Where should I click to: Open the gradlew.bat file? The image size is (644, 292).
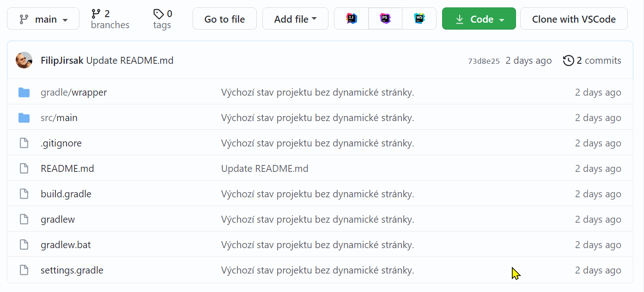click(x=66, y=245)
